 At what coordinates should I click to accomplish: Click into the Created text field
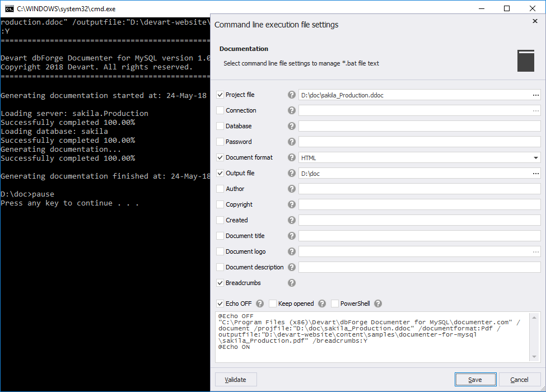(x=419, y=221)
